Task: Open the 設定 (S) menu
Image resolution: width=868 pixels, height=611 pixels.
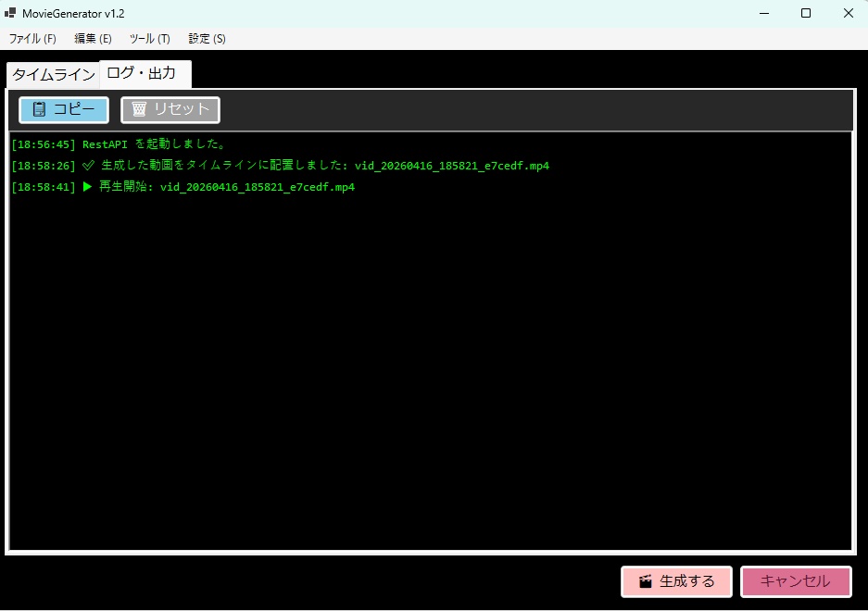Action: (207, 39)
